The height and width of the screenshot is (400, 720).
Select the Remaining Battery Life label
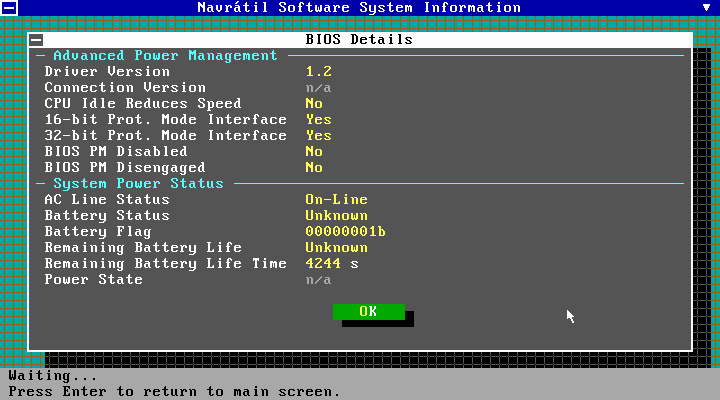click(143, 248)
